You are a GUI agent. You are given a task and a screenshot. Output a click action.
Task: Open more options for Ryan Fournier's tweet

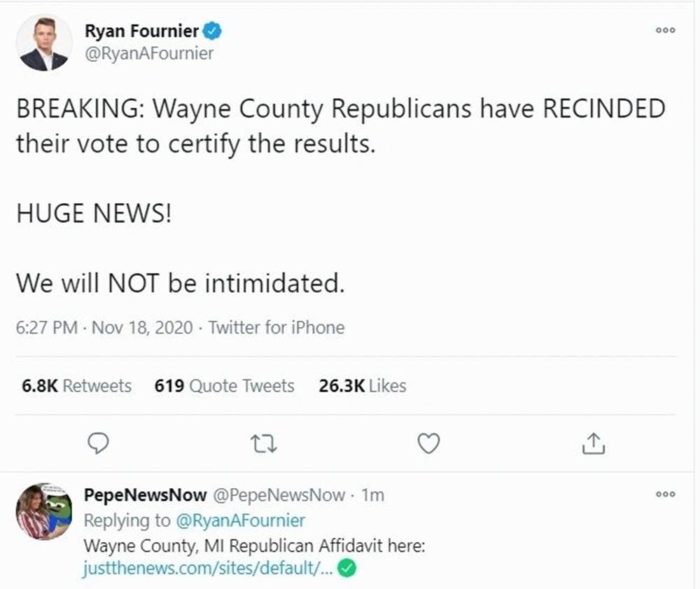click(x=665, y=30)
